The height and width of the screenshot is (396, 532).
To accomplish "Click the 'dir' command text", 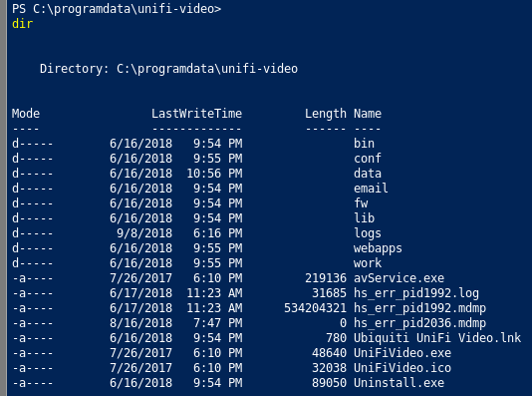I will click(x=22, y=24).
